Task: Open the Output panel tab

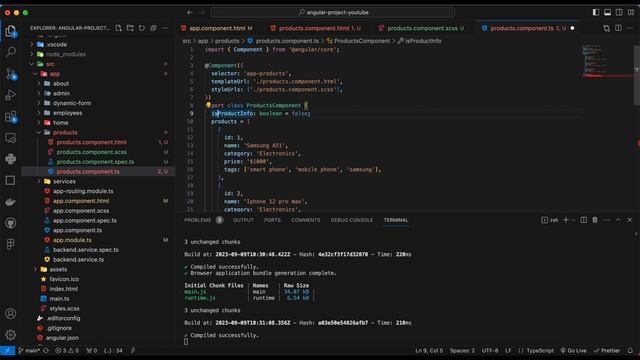Action: (243, 220)
